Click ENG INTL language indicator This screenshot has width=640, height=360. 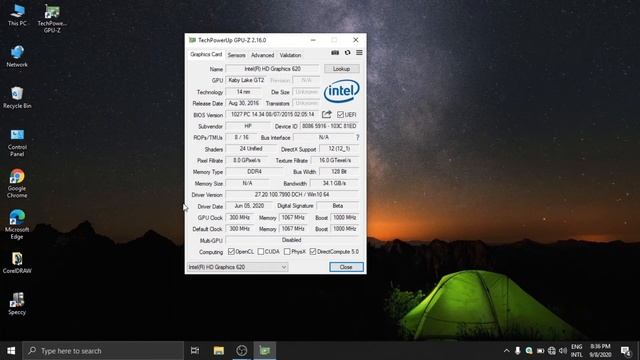coord(577,351)
